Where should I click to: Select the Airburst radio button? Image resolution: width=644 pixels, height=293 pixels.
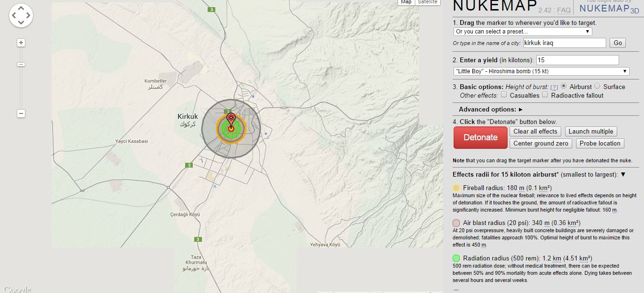tap(564, 86)
